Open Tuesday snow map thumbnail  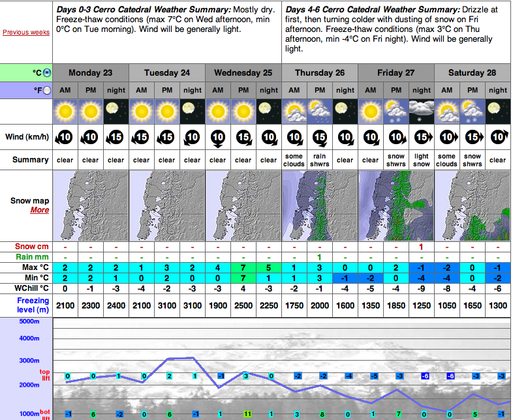tap(167, 205)
